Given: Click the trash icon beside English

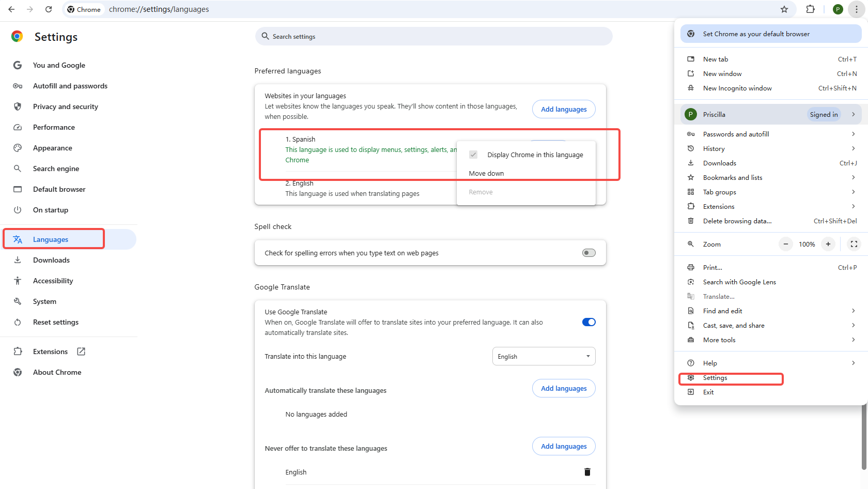Looking at the screenshot, I should pos(587,471).
